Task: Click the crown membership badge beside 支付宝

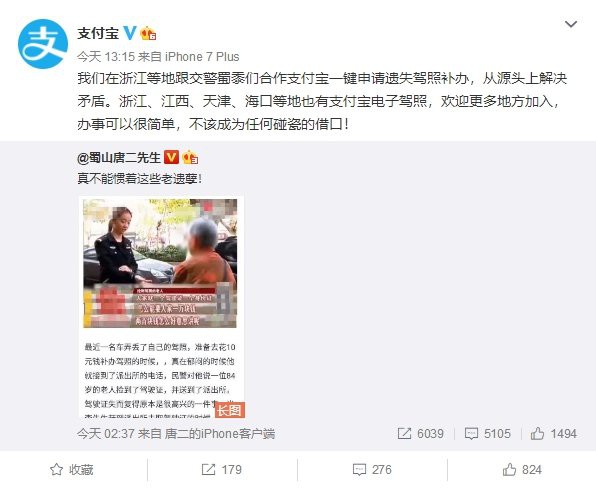Action: pos(148,33)
